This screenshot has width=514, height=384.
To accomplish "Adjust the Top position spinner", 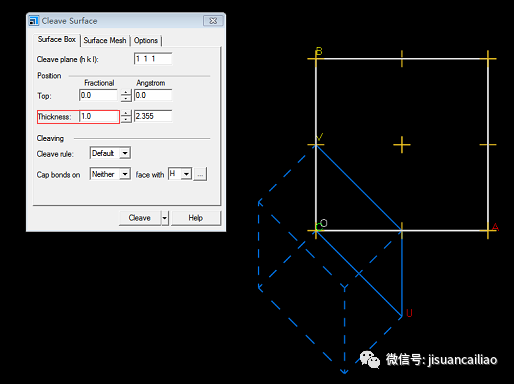I will [126, 96].
